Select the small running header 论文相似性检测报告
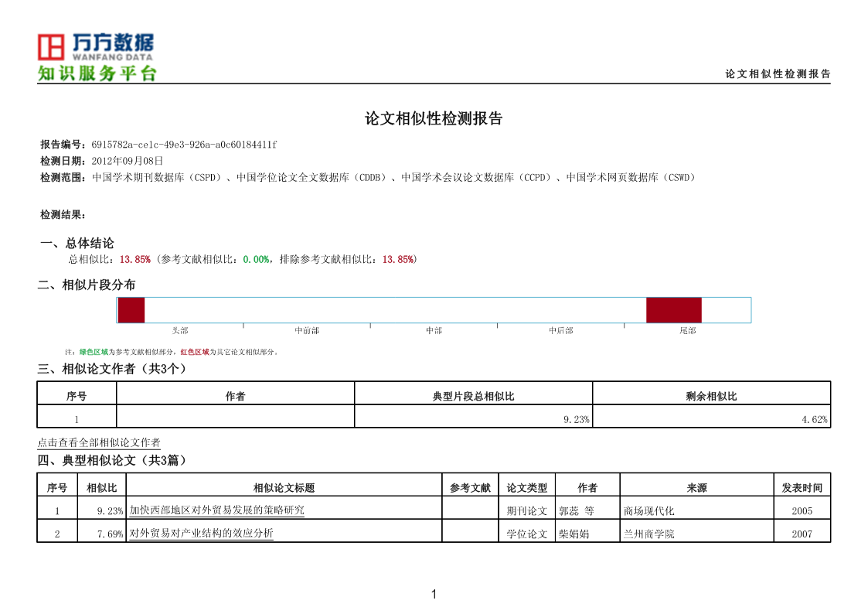Viewport: 868px width, 614px height. click(x=778, y=73)
